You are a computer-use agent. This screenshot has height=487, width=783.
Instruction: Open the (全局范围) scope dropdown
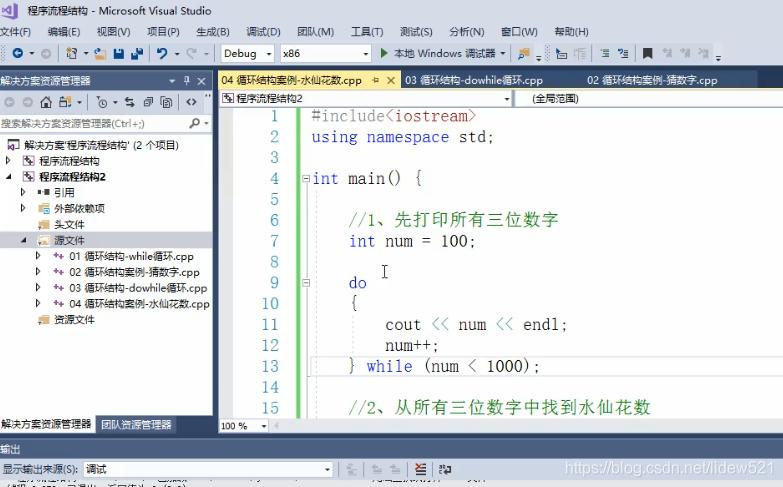648,99
